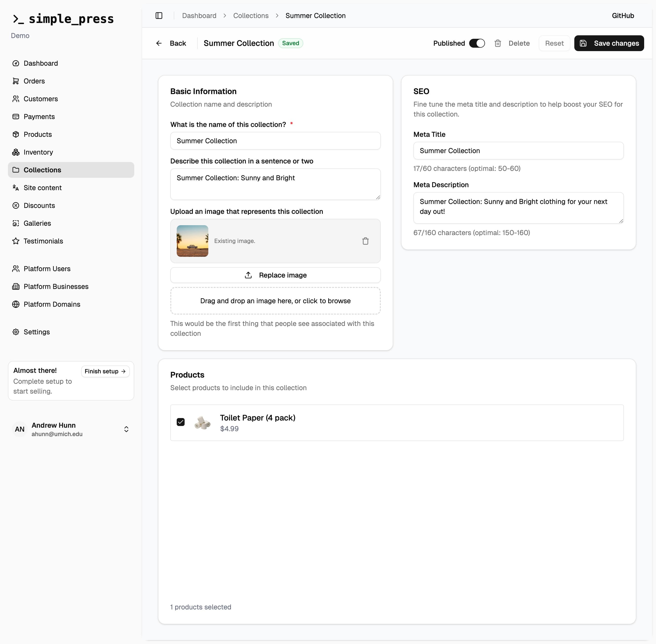Uncheck the Toilet Paper (4 pack) checkbox
Screen dimensions: 656x644
click(181, 422)
